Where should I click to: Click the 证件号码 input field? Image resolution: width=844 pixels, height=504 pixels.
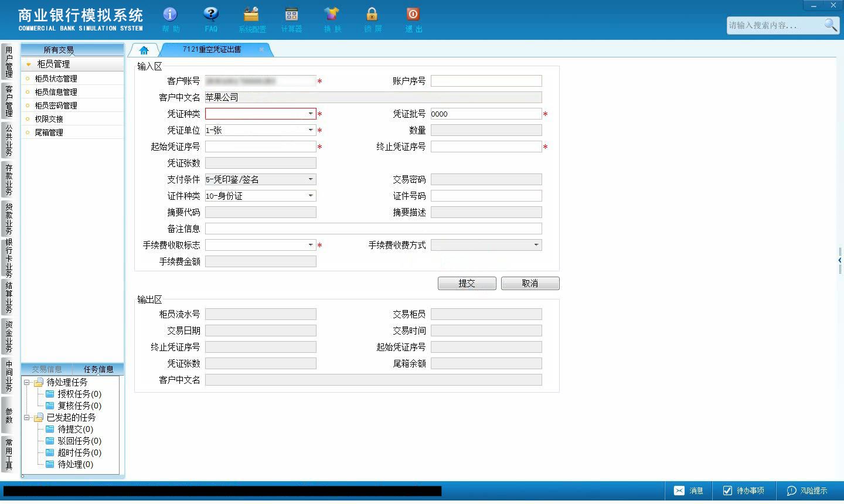pyautogui.click(x=486, y=196)
